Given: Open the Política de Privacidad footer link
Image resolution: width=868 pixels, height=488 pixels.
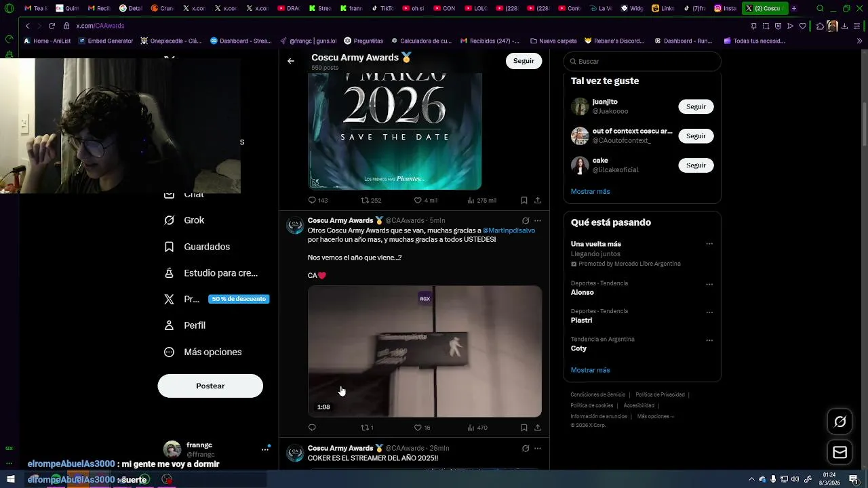Looking at the screenshot, I should [660, 394].
